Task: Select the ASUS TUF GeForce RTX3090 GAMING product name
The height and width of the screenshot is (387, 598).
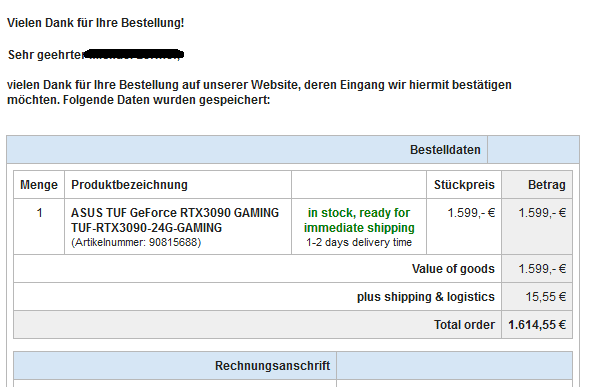Action: 175,213
